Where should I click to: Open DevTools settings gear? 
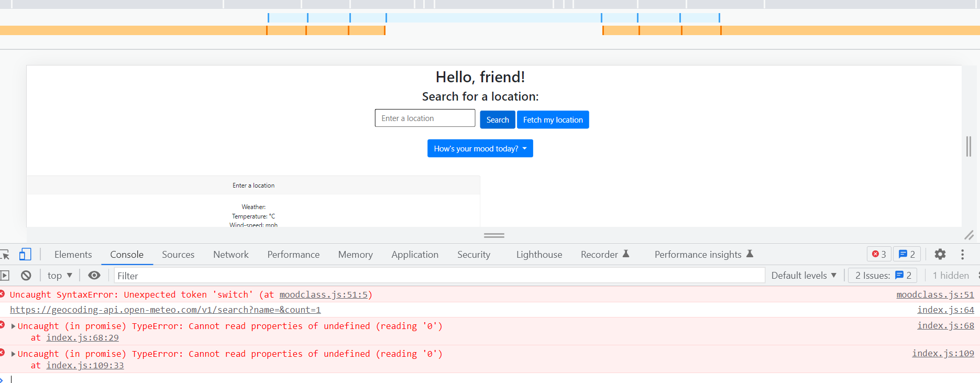940,255
